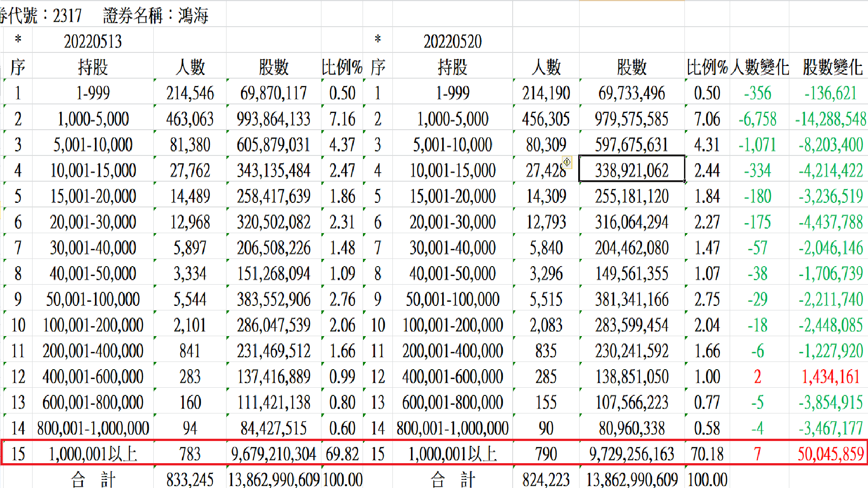The image size is (868, 488).
Task: Click cell showing red value 50,045,859
Action: tap(830, 454)
